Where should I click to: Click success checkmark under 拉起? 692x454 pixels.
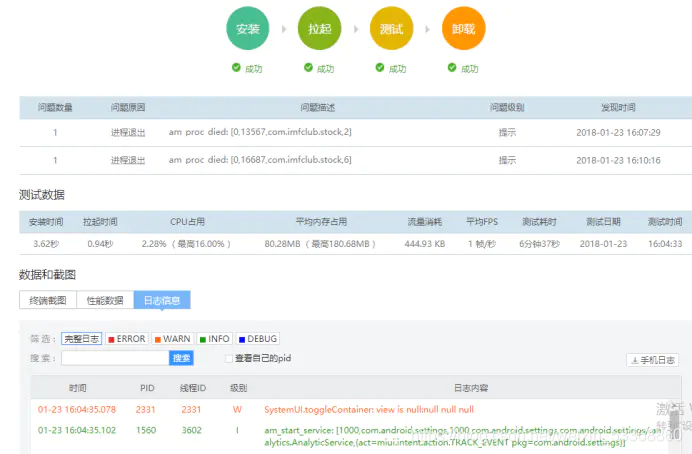pos(308,67)
